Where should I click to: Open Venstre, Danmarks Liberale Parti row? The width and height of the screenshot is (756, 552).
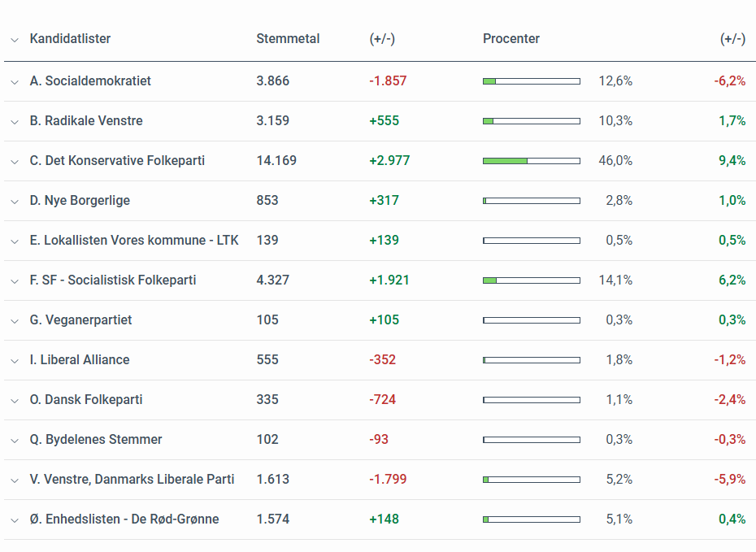tap(132, 480)
